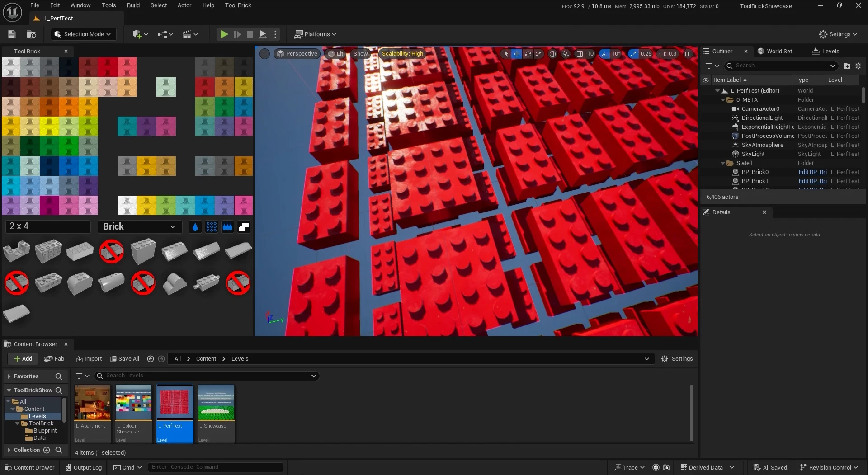Select the Scale gizmo tool in viewport
868x475 pixels.
tap(538, 54)
